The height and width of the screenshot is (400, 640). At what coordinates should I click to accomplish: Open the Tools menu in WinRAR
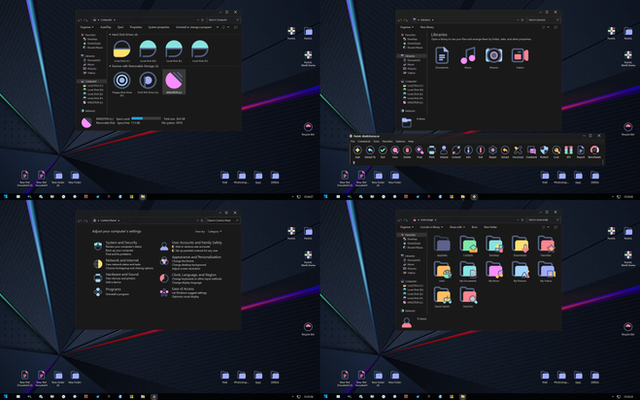(376, 142)
